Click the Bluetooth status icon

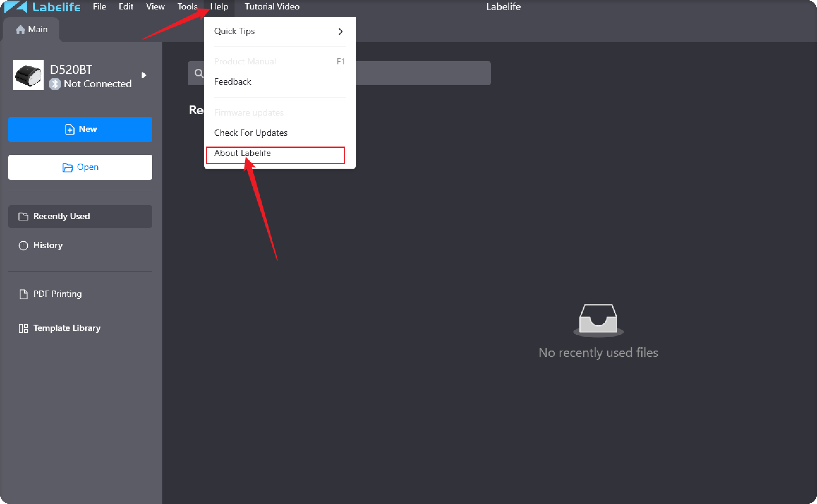(x=55, y=84)
